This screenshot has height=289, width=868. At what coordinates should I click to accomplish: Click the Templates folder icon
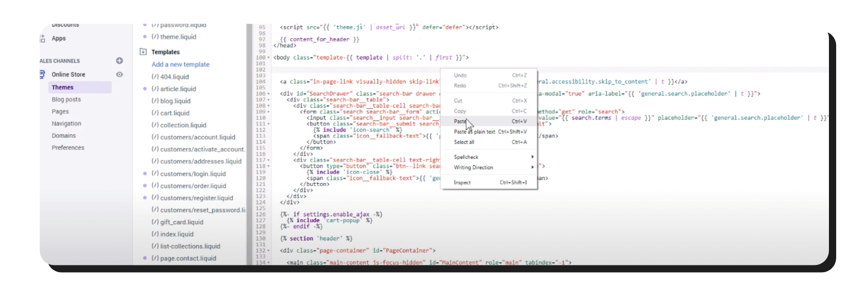(x=143, y=52)
